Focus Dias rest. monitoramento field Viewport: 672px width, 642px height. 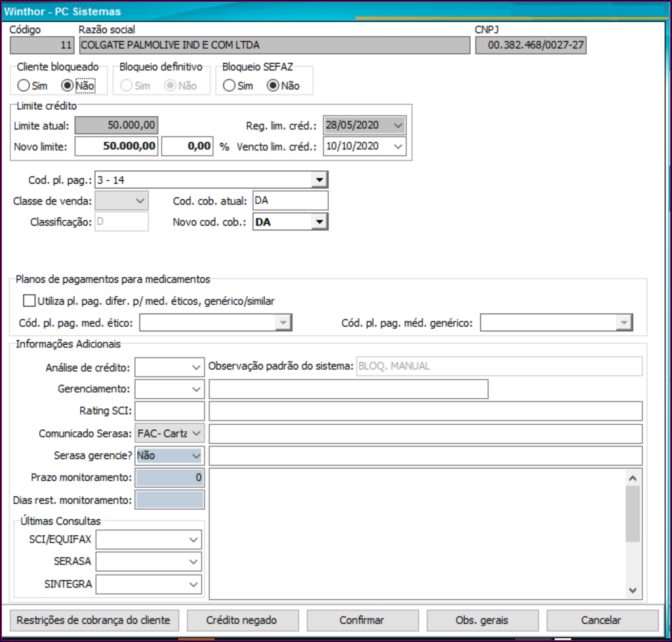click(x=169, y=500)
